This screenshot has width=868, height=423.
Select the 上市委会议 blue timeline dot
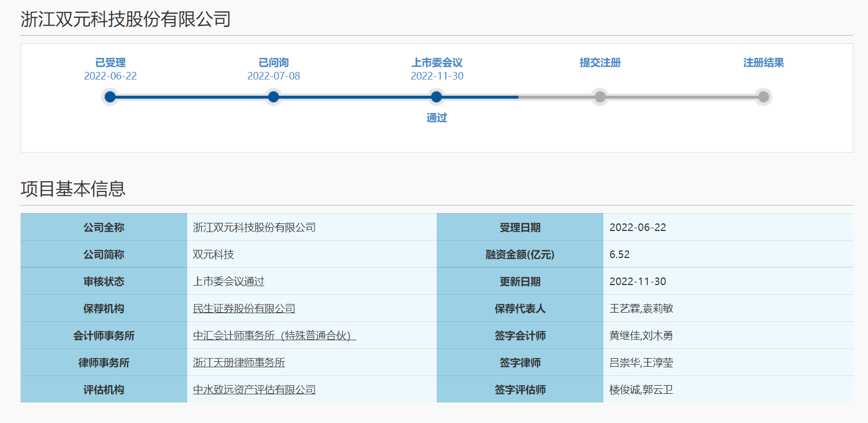coord(436,97)
